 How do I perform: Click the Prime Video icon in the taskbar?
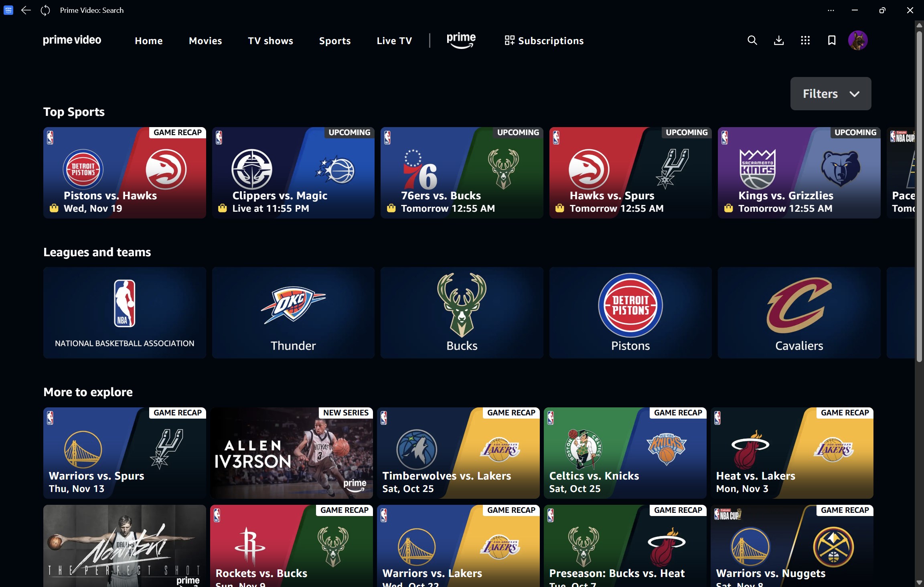coord(8,10)
